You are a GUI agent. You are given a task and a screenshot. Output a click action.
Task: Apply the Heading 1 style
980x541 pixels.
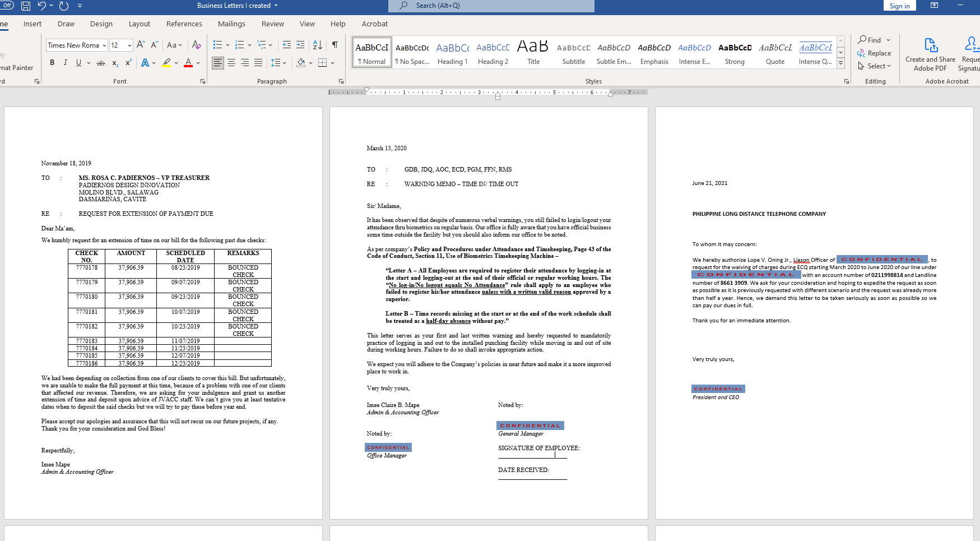tap(452, 53)
